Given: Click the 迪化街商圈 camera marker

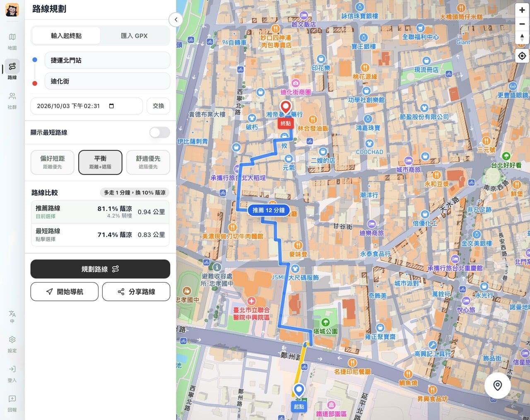Looking at the screenshot, I should click(295, 83).
